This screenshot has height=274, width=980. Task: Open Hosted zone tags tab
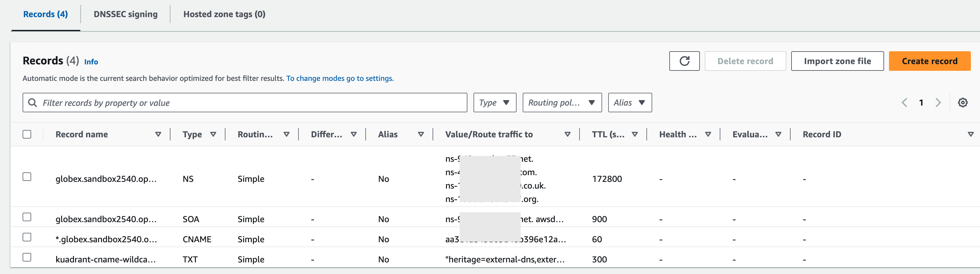225,14
